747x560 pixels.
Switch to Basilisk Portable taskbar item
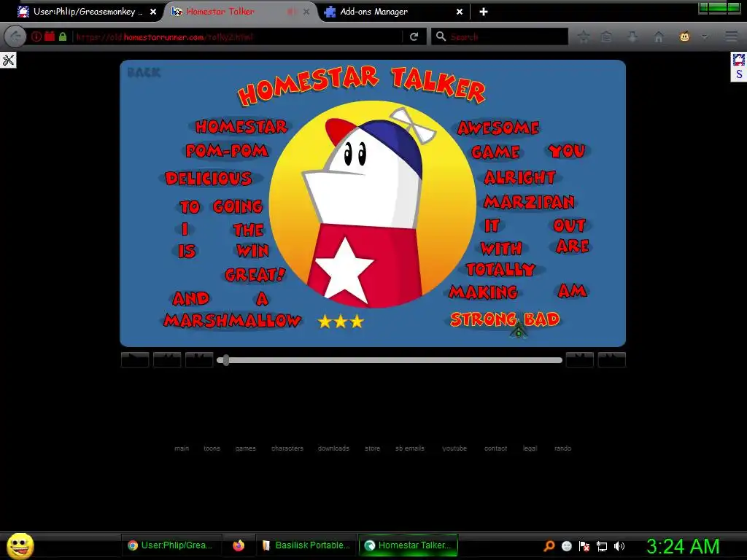(306, 545)
